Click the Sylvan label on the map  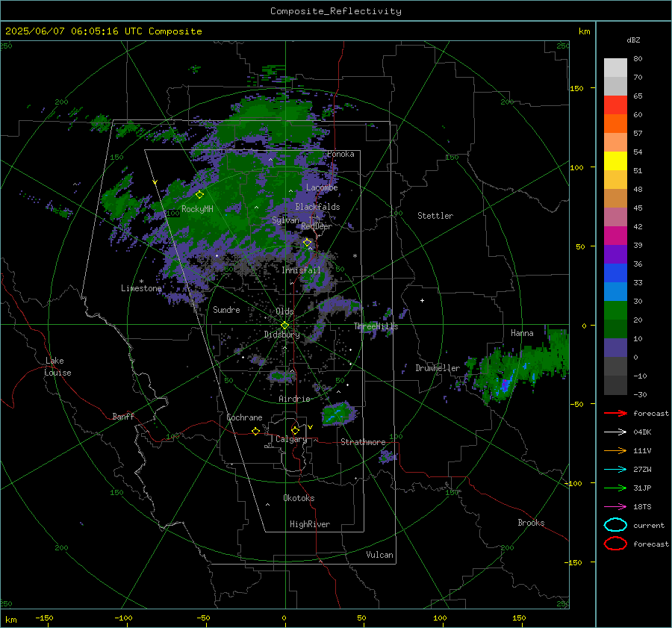point(285,220)
